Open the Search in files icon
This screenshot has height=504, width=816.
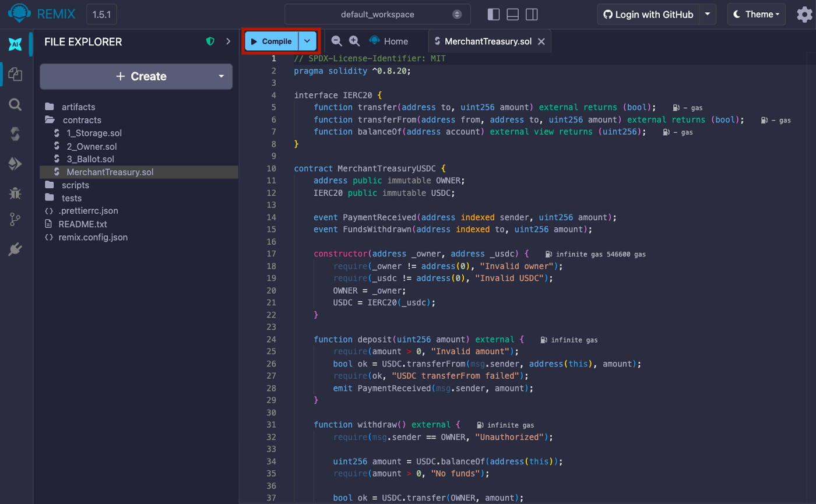(x=15, y=104)
